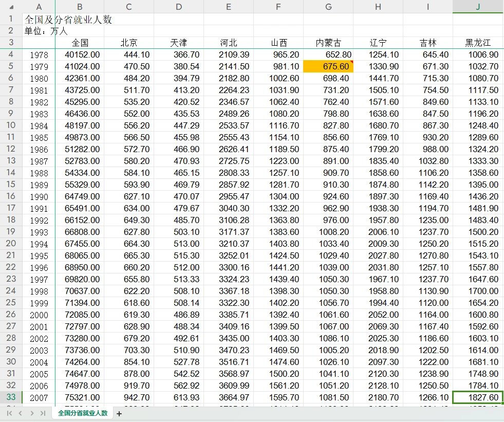This screenshot has width=504, height=422.
Task: Select cell with value 64749.00
Action: tap(80, 196)
